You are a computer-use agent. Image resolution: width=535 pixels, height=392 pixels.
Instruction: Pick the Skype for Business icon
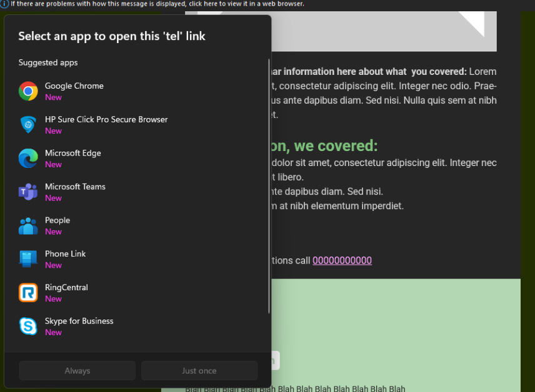coord(28,326)
